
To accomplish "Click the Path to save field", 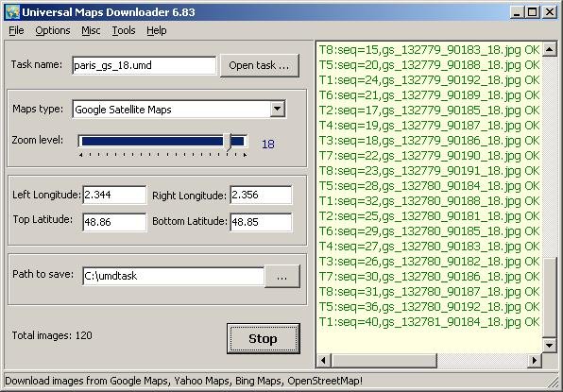I will [x=174, y=276].
